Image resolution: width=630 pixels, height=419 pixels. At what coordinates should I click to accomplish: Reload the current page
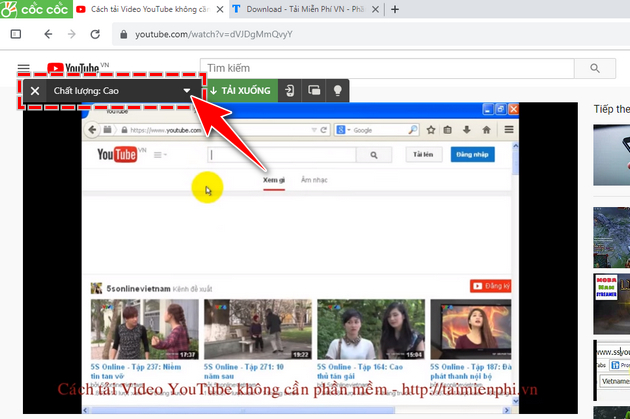(x=95, y=34)
